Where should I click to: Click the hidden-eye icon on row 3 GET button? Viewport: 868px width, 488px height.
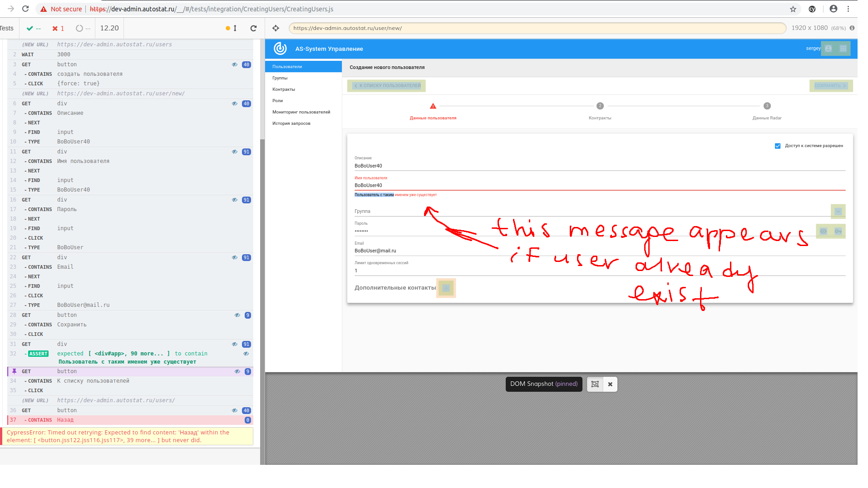point(235,64)
